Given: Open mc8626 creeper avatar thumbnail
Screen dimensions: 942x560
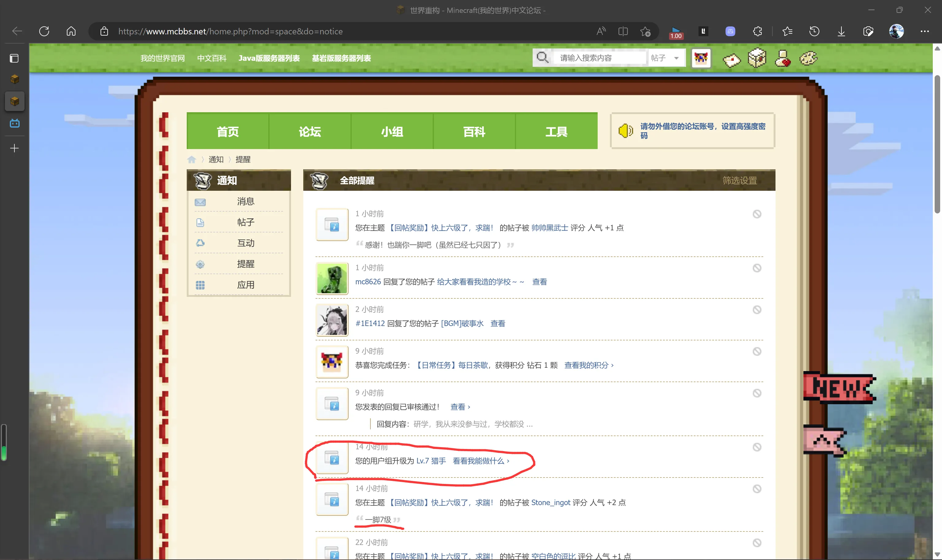Looking at the screenshot, I should tap(331, 278).
